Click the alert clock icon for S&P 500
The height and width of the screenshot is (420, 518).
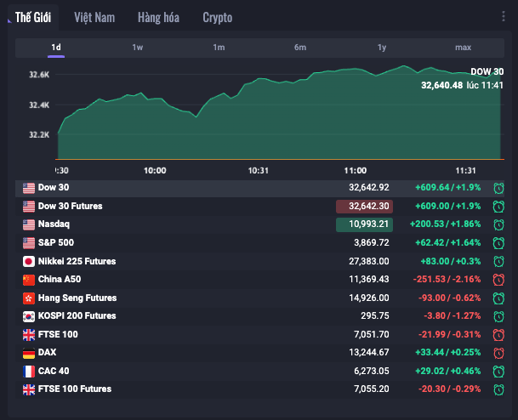pos(498,243)
